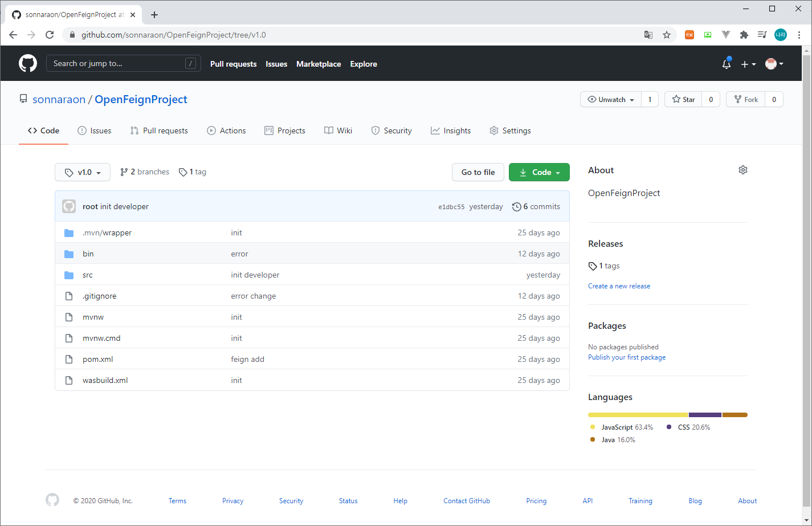812x526 pixels.
Task: Click the V-shaped extension icon
Action: (726, 35)
